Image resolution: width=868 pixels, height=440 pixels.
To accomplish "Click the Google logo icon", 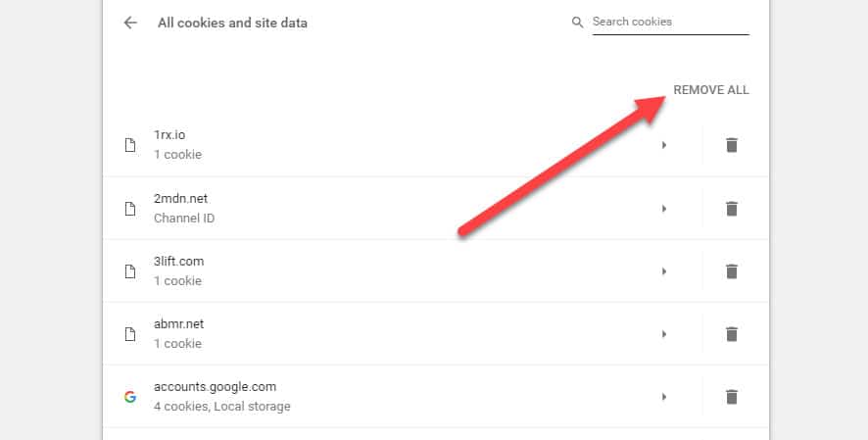I will click(129, 396).
